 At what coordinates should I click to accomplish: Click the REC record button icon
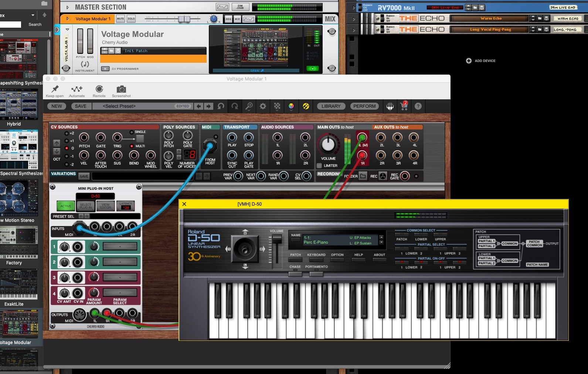[383, 176]
